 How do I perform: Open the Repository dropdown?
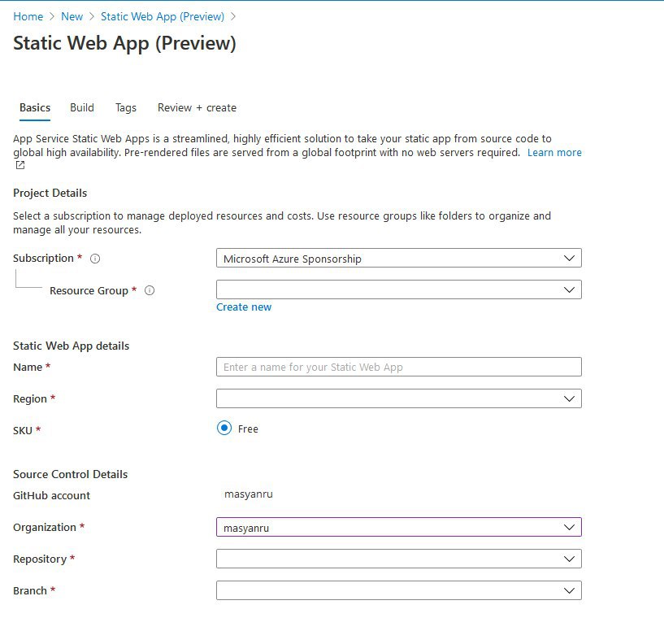coord(398,559)
